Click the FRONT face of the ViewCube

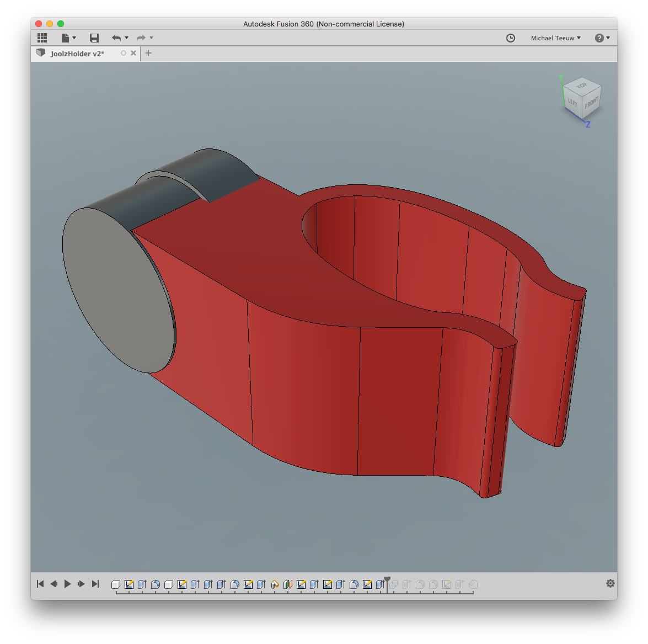coord(591,103)
